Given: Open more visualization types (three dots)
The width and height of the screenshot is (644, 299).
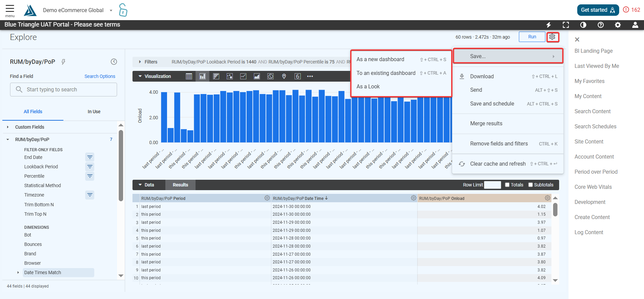Looking at the screenshot, I should pyautogui.click(x=310, y=76).
